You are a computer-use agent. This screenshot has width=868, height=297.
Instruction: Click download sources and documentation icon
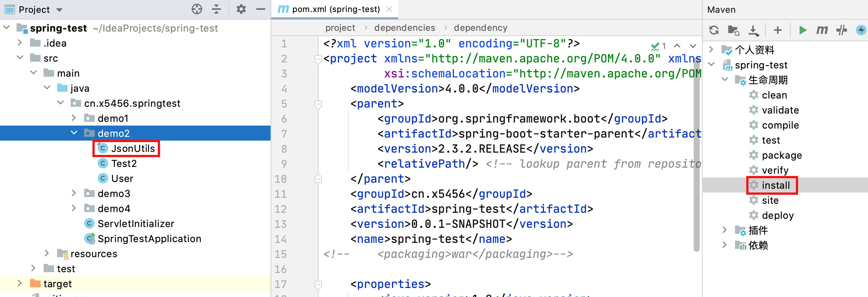[753, 30]
